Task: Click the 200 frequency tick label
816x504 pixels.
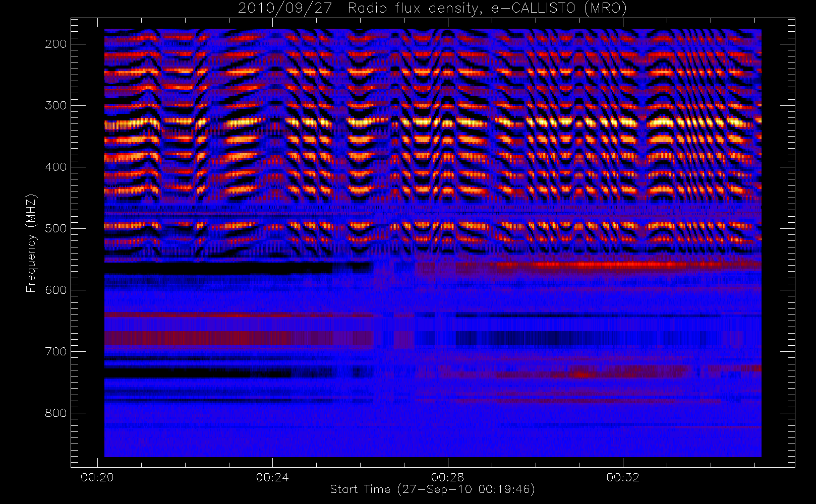Action: coord(55,44)
